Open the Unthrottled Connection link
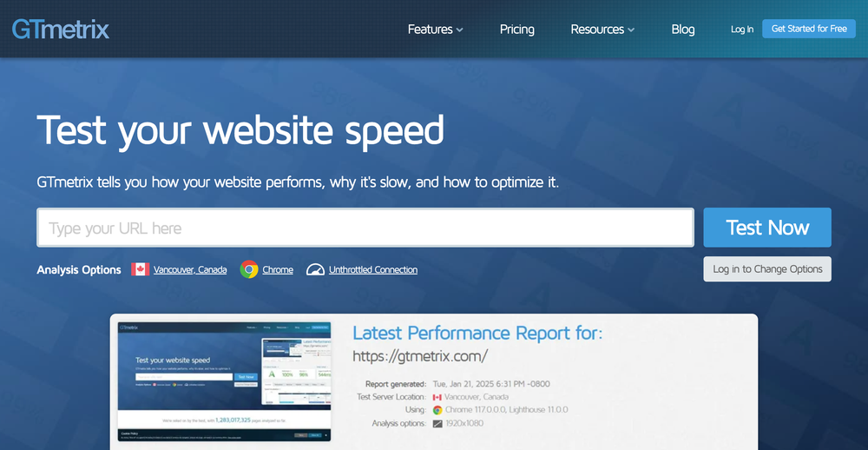This screenshot has height=450, width=868. [373, 270]
